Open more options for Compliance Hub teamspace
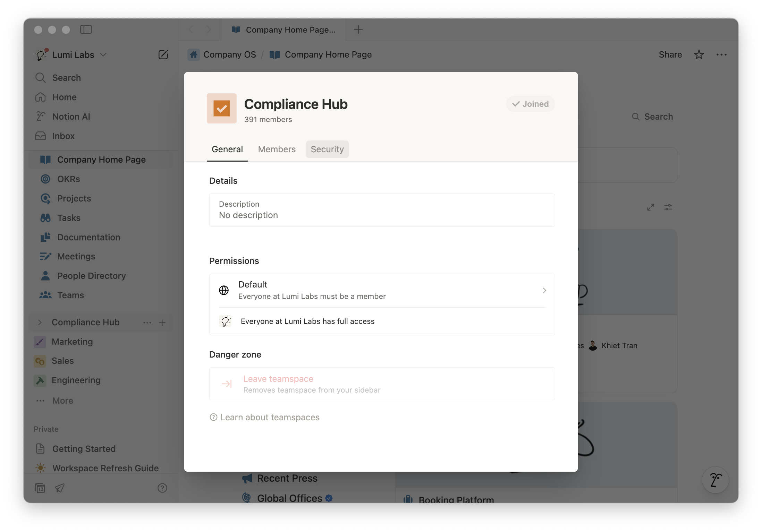The height and width of the screenshot is (532, 762). [147, 323]
